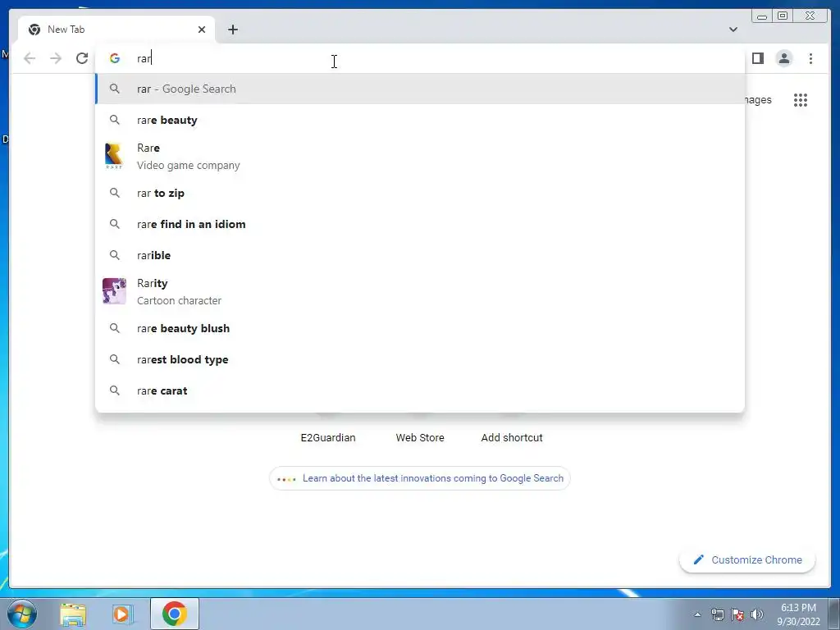Click the volume speaker tray icon

(757, 615)
